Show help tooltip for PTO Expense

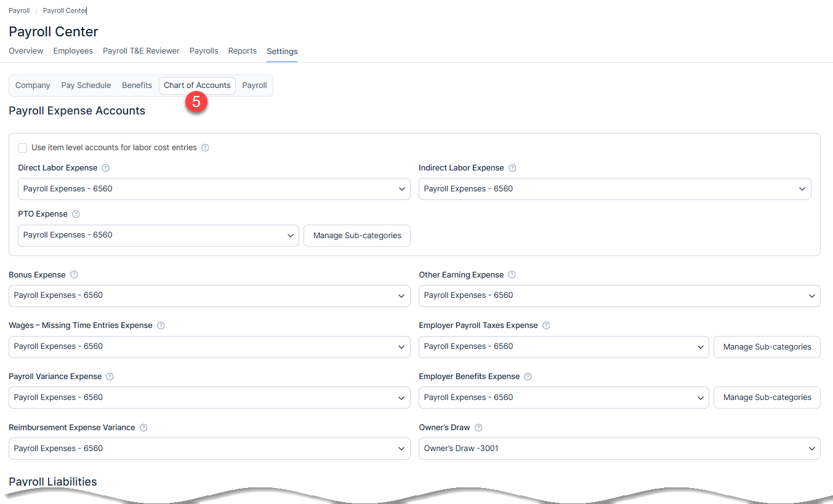(x=76, y=214)
